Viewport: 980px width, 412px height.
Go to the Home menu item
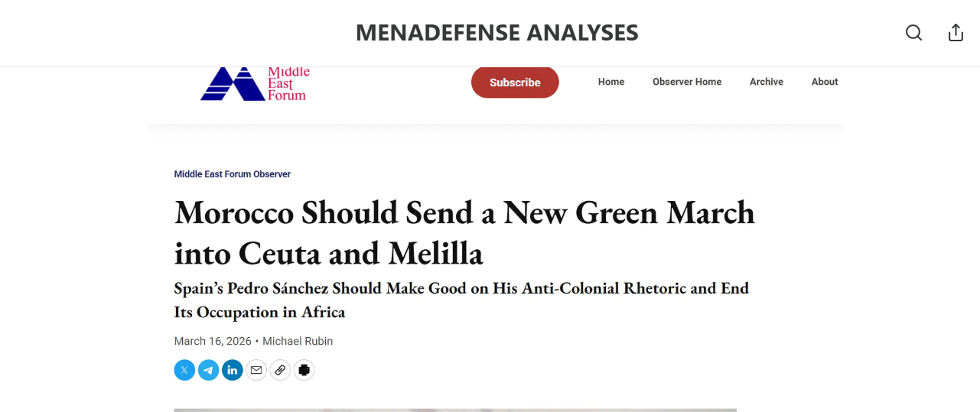[611, 82]
